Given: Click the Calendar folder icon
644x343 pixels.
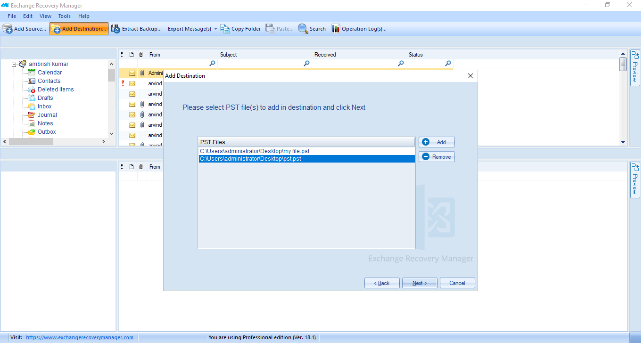Looking at the screenshot, I should click(32, 73).
